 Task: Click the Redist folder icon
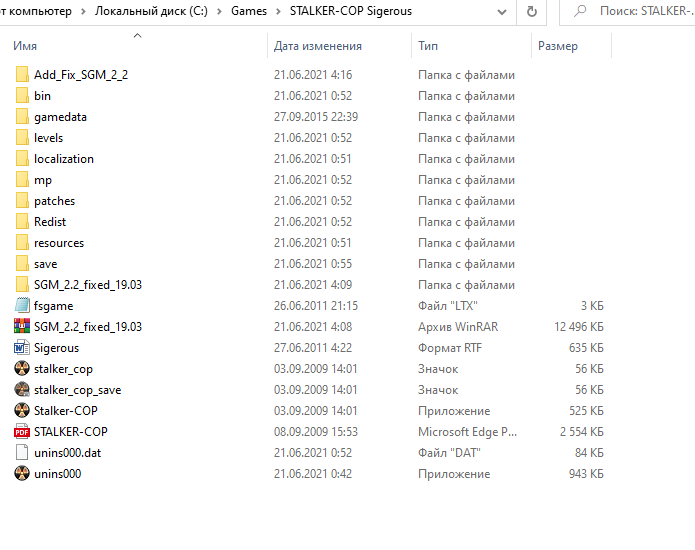point(22,222)
